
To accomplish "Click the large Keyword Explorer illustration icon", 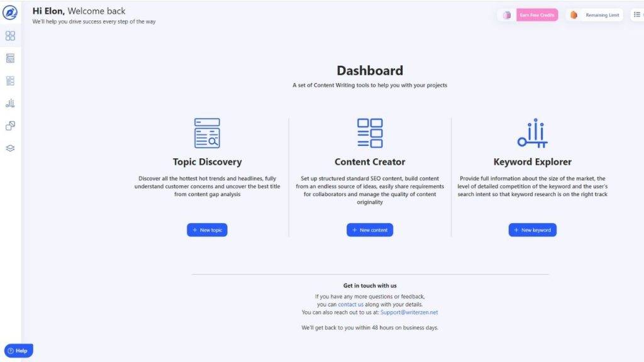I will pyautogui.click(x=532, y=133).
